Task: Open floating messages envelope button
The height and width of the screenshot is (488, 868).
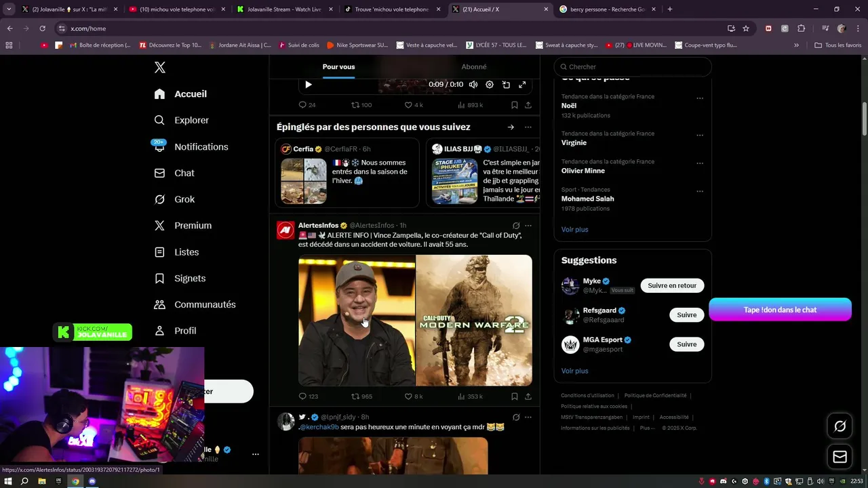Action: point(840,457)
